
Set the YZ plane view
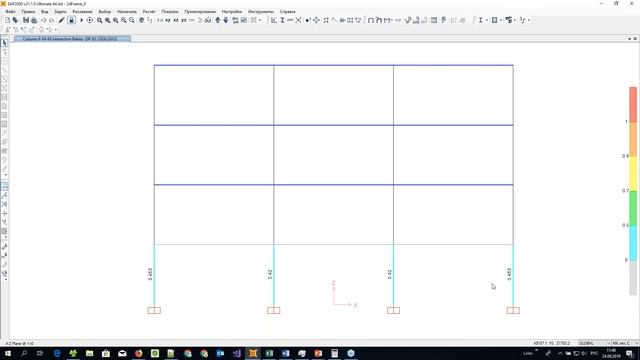[x=184, y=20]
